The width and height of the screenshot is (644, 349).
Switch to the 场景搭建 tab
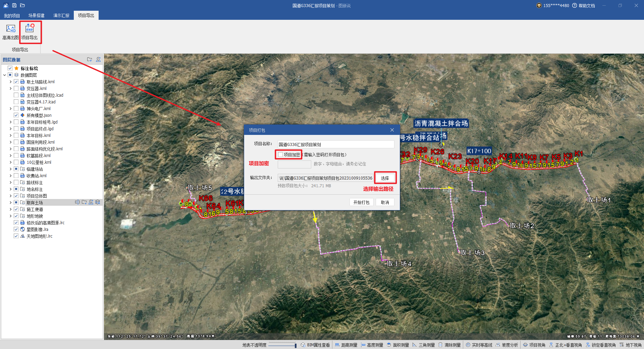[x=36, y=16]
